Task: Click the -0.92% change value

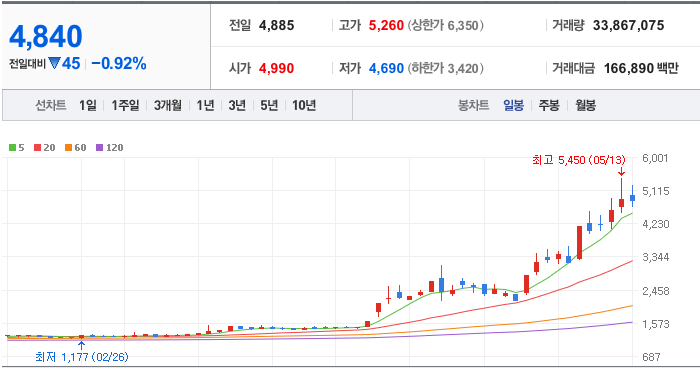Action: tap(119, 63)
